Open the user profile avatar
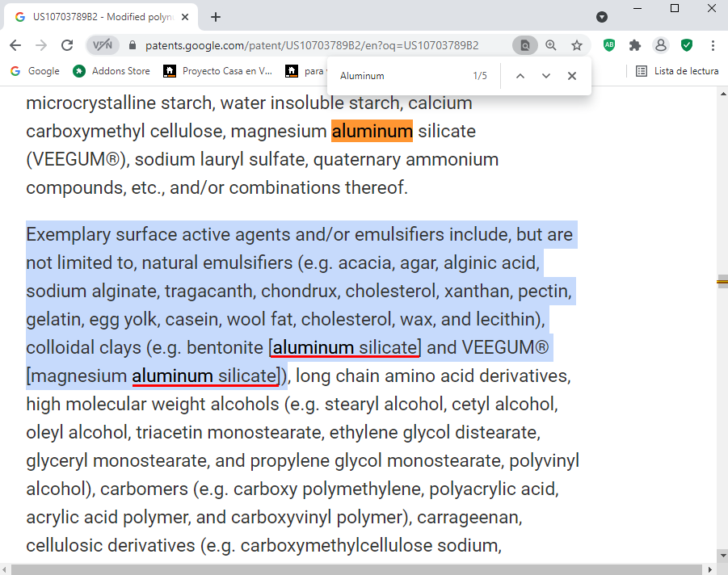This screenshot has height=575, width=728. coord(661,45)
